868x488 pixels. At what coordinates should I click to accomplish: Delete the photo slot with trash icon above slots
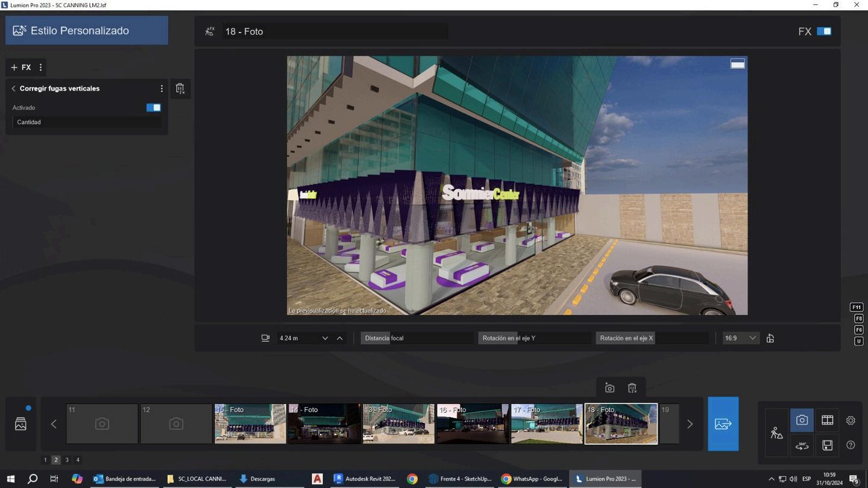[632, 388]
